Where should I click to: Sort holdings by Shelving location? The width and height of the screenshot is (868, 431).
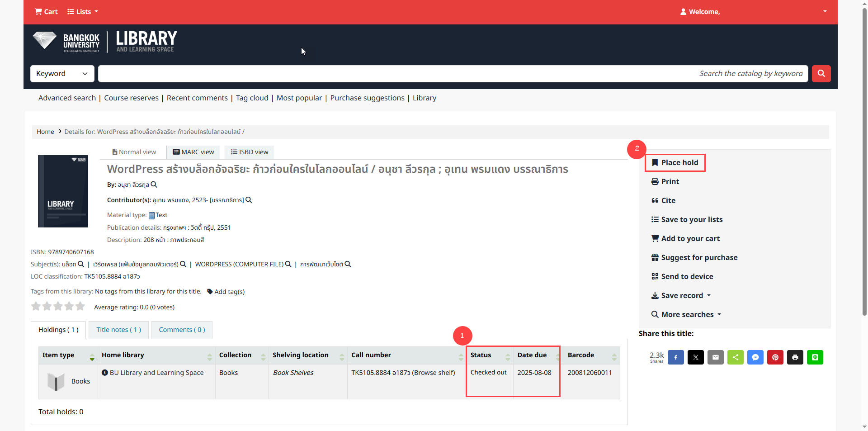tap(308, 355)
